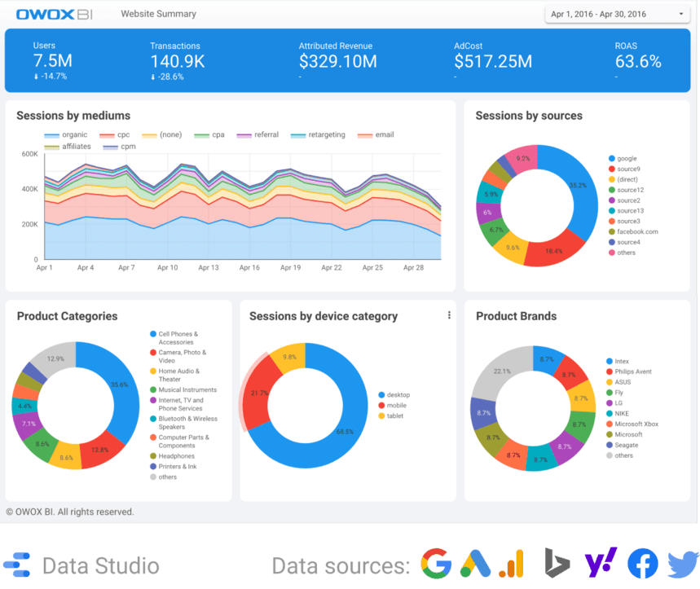Toggle the retargeting legend entry

[x=319, y=135]
